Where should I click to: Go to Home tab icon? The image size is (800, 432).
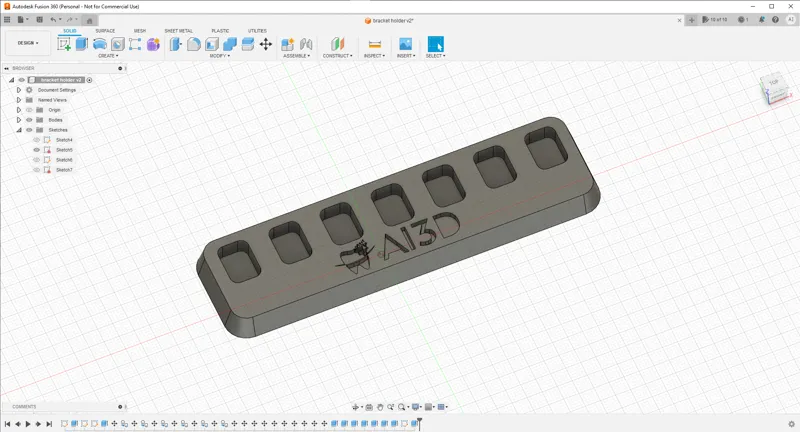point(89,20)
